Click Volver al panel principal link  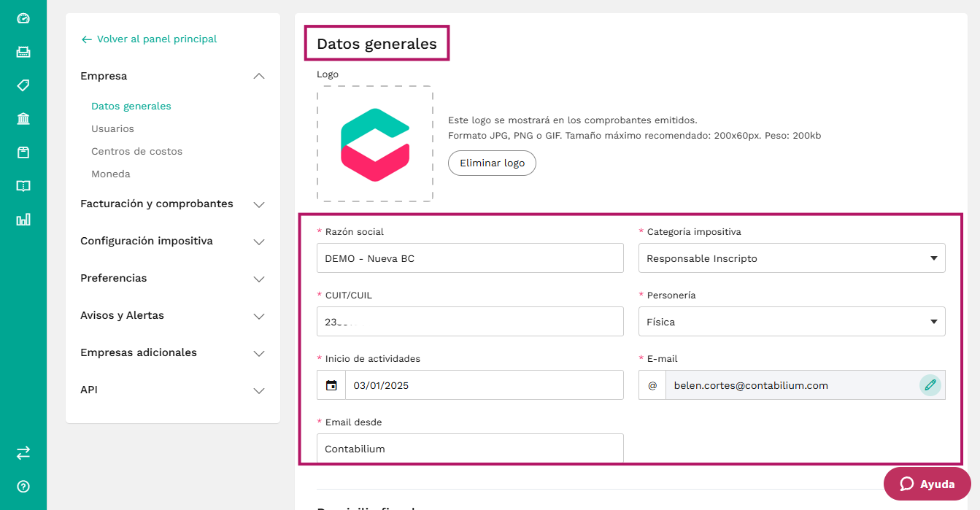tap(149, 39)
